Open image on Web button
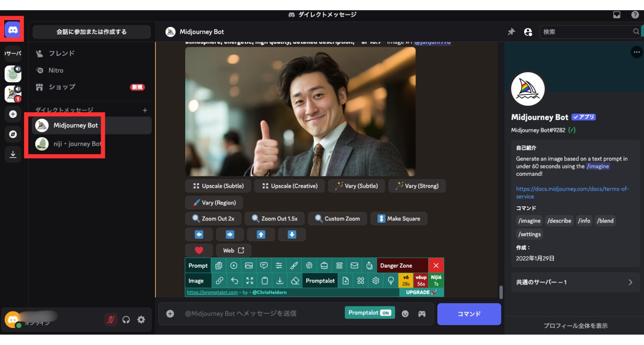 (x=234, y=251)
